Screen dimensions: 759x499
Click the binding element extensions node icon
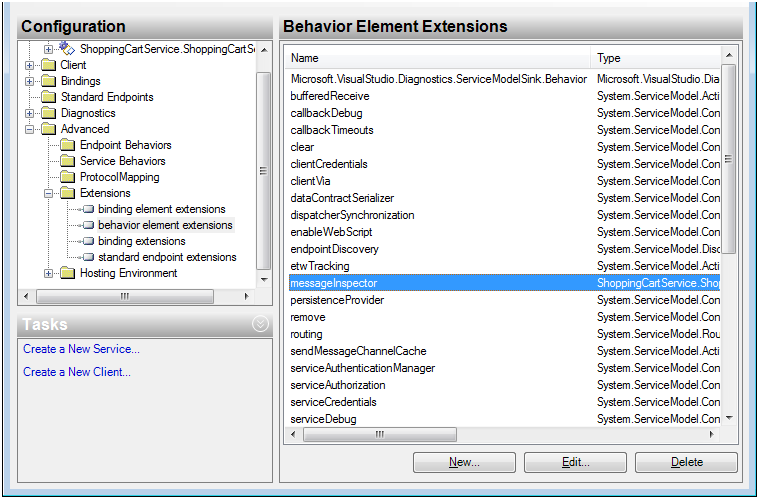[x=88, y=209]
